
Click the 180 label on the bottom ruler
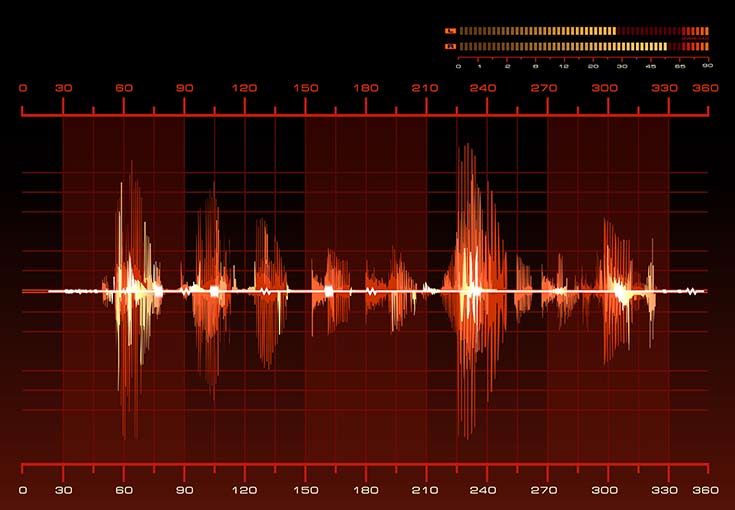[366, 490]
